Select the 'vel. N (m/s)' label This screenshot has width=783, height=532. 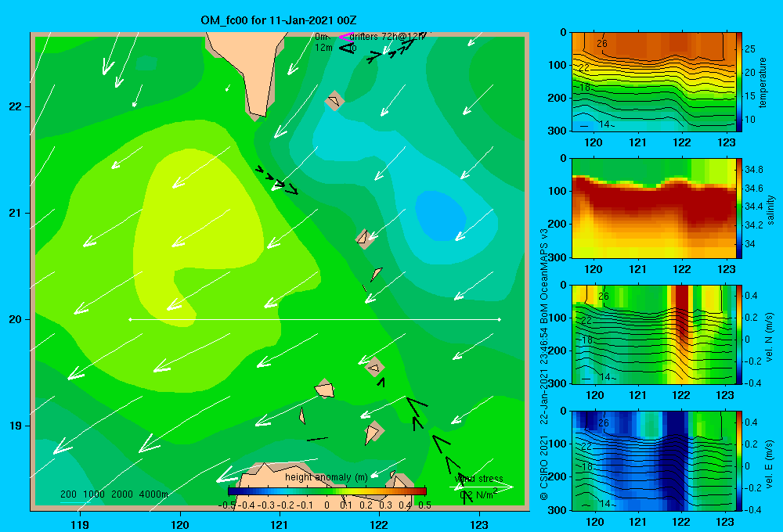click(769, 337)
